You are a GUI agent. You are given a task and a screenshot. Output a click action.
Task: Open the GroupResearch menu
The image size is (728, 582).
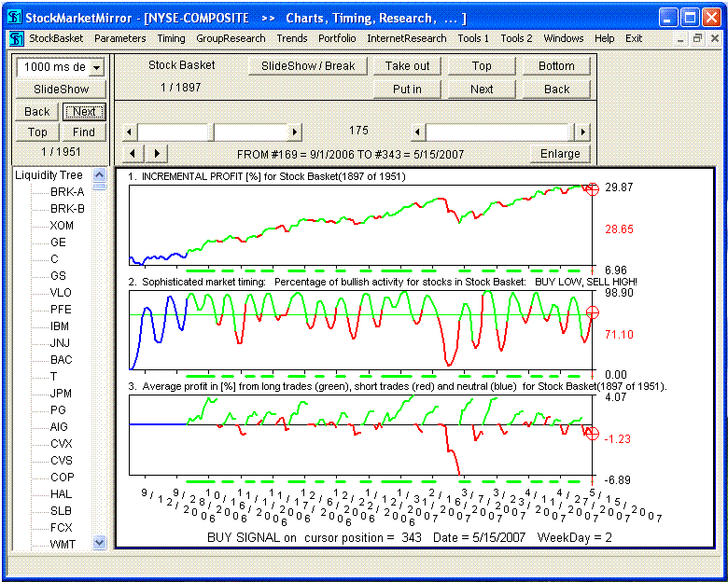[231, 38]
